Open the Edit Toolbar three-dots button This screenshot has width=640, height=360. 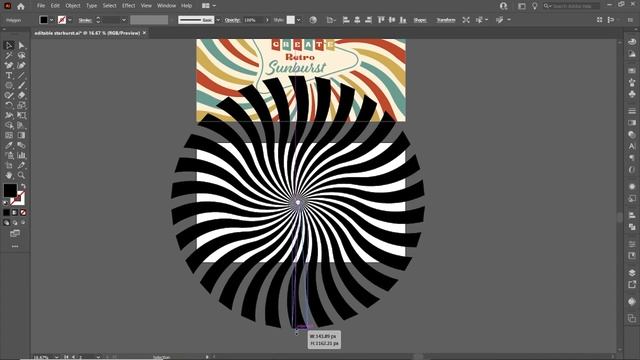15,246
